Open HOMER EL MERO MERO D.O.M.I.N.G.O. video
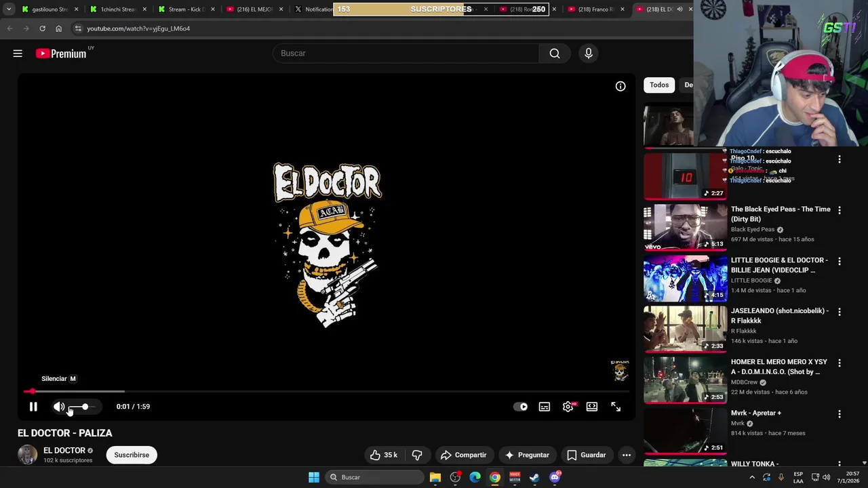The height and width of the screenshot is (488, 868). pyautogui.click(x=779, y=367)
